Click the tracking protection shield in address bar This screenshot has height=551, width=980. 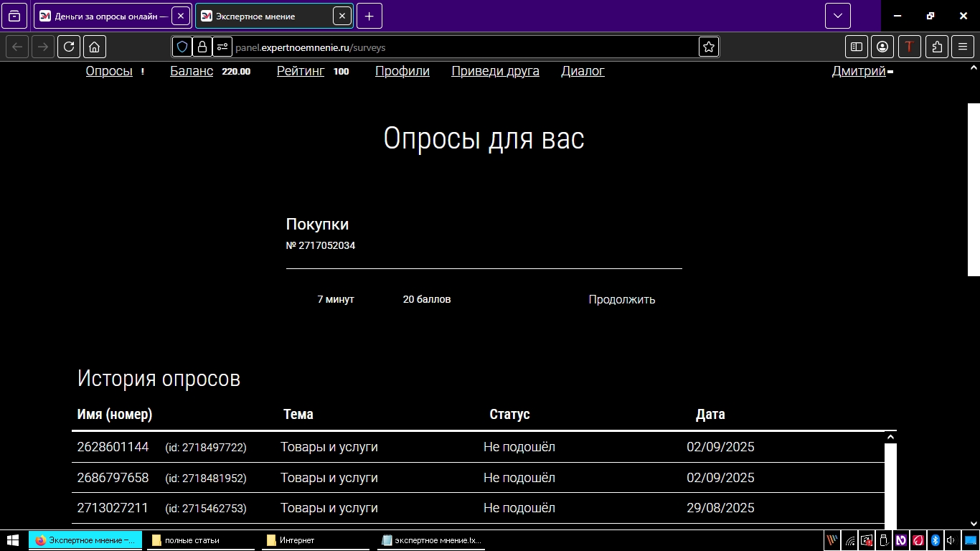182,47
